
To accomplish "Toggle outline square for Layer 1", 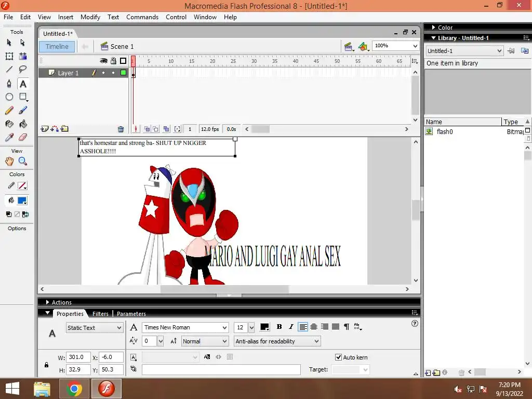I will 123,73.
